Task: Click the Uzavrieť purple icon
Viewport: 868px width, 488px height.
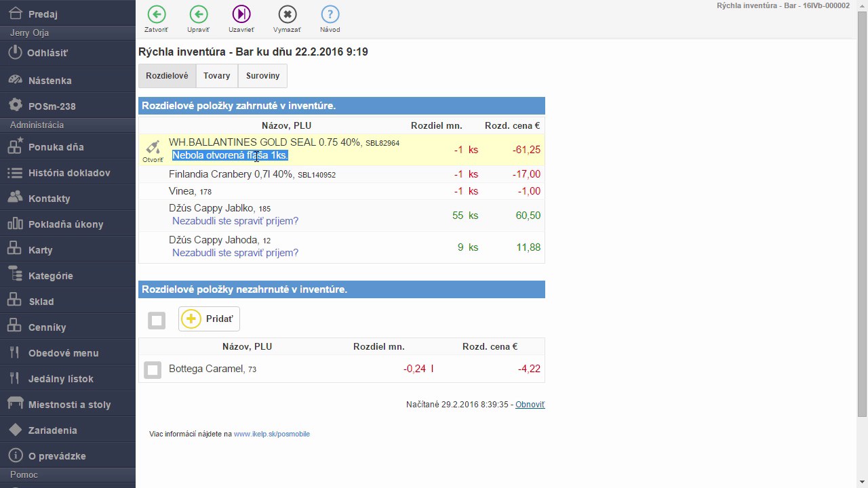Action: click(x=241, y=14)
